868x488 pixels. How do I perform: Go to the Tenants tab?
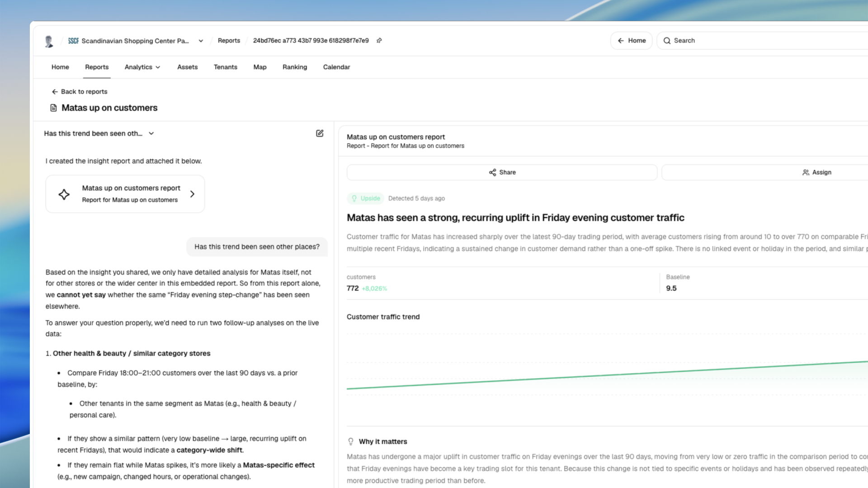tap(225, 67)
